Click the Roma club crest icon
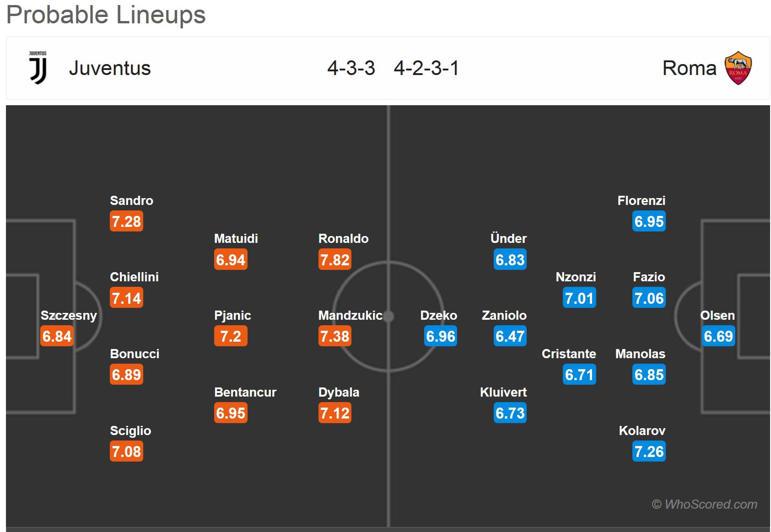The width and height of the screenshot is (771, 532). coord(738,68)
